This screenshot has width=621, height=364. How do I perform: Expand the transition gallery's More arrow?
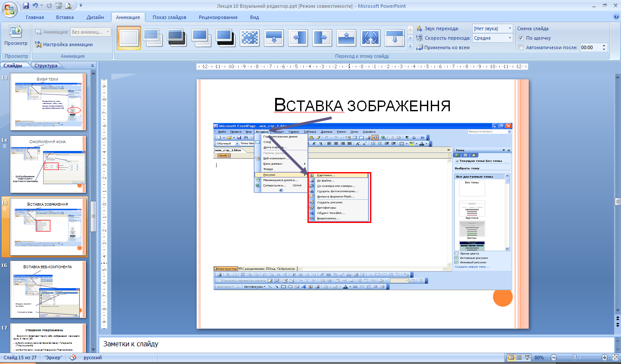point(410,46)
